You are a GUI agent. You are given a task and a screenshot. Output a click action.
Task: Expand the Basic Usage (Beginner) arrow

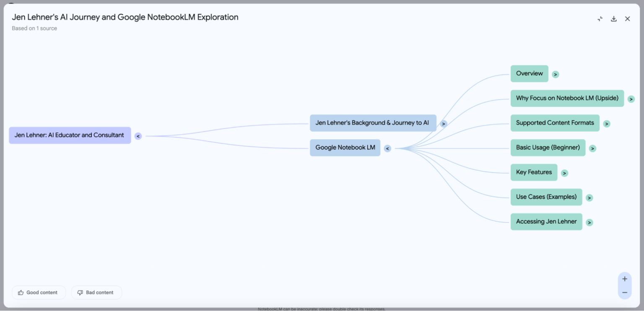click(592, 148)
